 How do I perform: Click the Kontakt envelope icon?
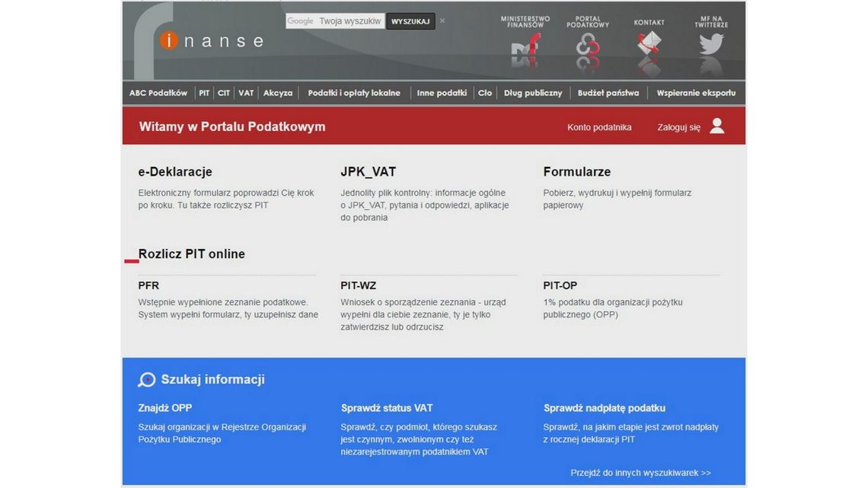click(649, 46)
